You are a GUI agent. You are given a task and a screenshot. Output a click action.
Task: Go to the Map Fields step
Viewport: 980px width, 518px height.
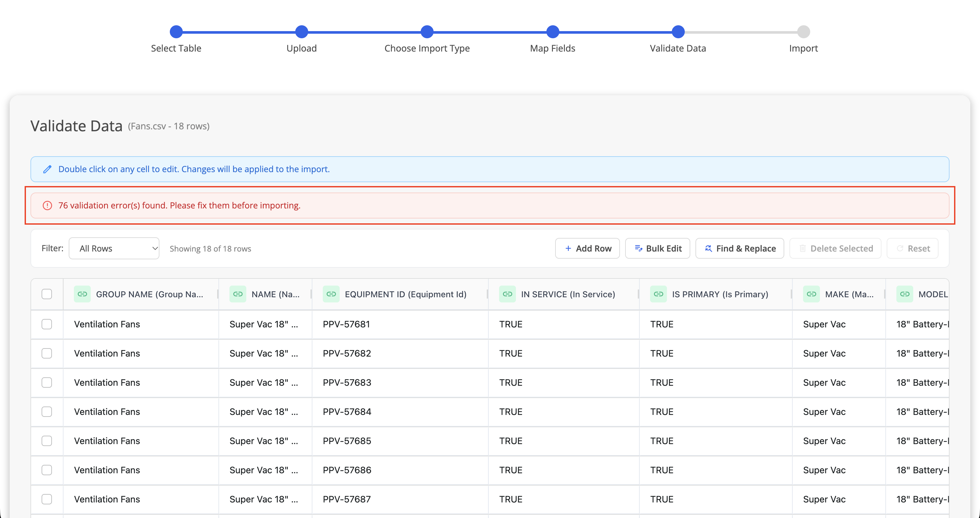tap(553, 31)
